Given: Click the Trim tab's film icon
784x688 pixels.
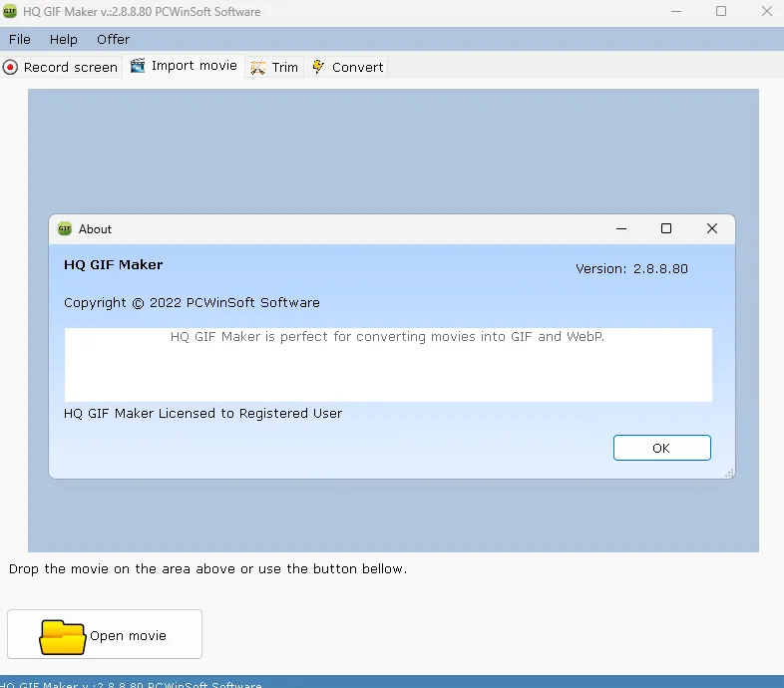Looking at the screenshot, I should (257, 68).
